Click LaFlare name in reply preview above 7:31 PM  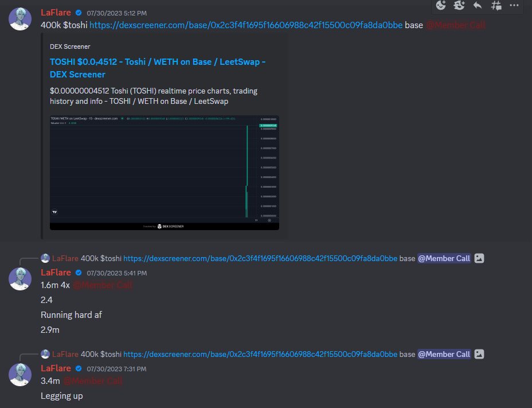[65, 354]
